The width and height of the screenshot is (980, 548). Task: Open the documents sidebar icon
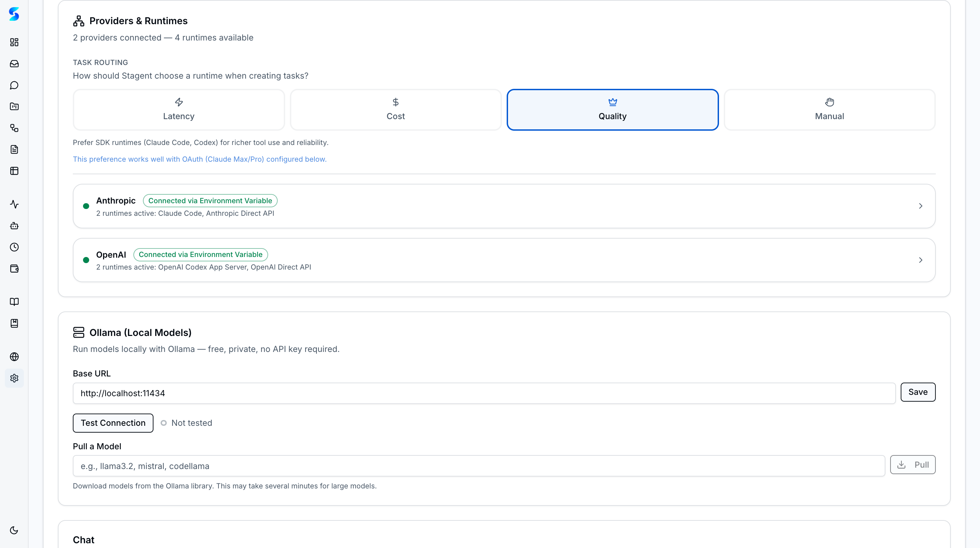pos(14,149)
